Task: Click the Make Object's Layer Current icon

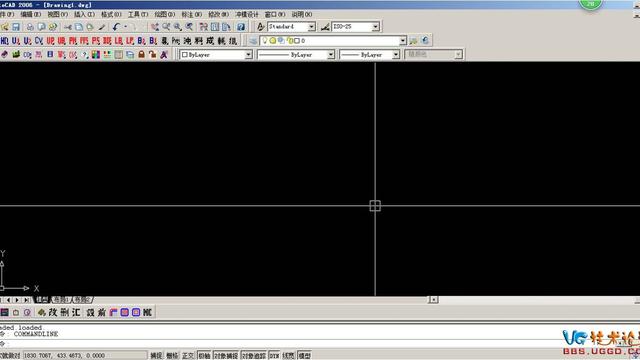Action: coord(414,40)
